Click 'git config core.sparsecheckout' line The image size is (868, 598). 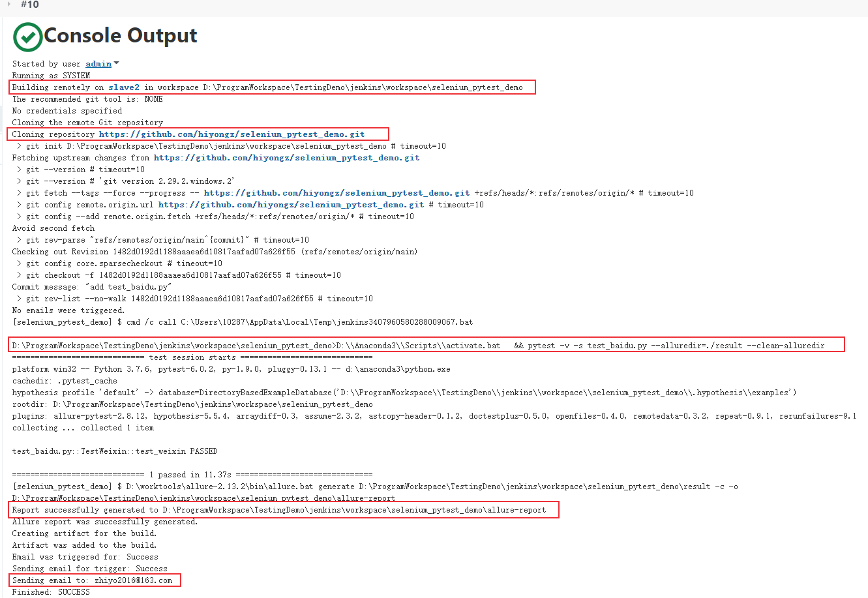click(x=119, y=263)
